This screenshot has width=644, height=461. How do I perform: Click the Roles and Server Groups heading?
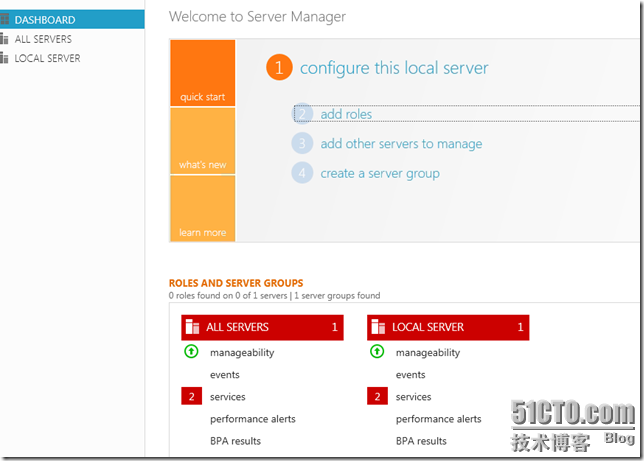pyautogui.click(x=236, y=283)
